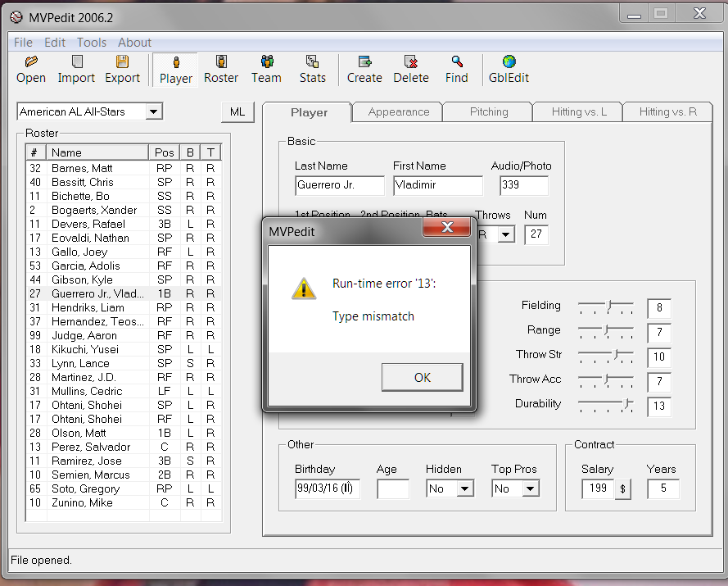The height and width of the screenshot is (586, 728).
Task: Select Soto, Gregory in the roster
Action: [x=124, y=488]
